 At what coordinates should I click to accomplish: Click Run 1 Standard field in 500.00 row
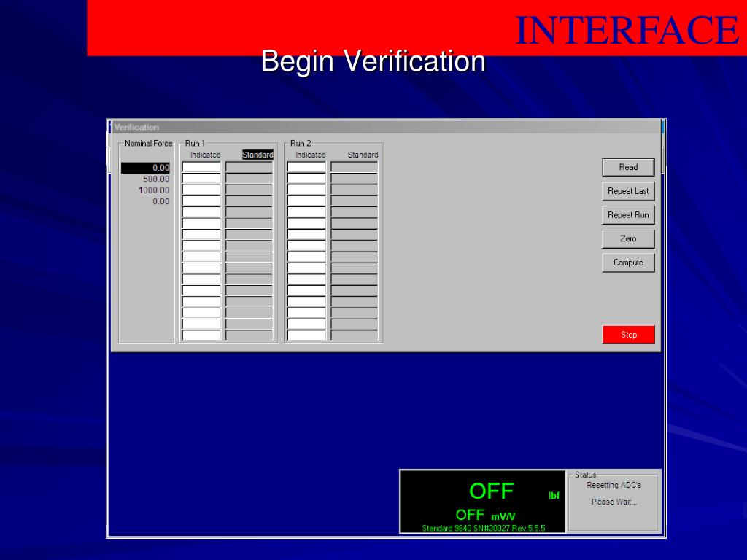(249, 179)
